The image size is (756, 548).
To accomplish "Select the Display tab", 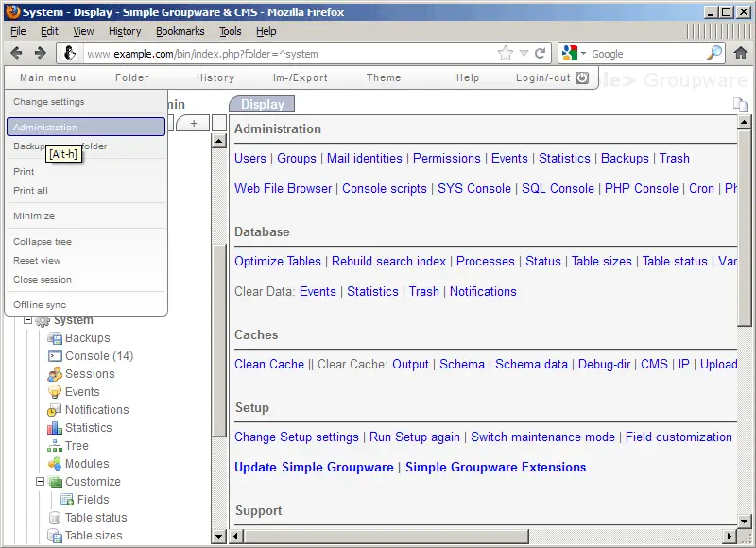I will (262, 104).
